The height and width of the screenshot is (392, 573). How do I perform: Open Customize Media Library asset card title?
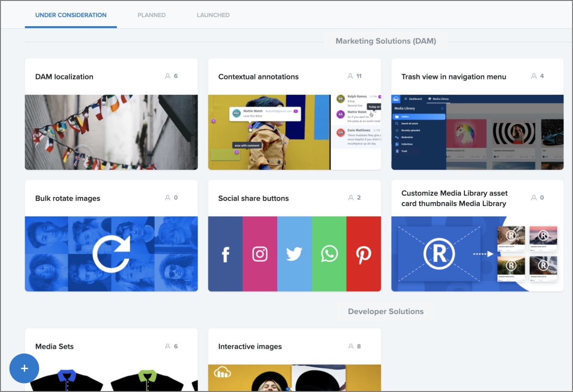pos(454,198)
